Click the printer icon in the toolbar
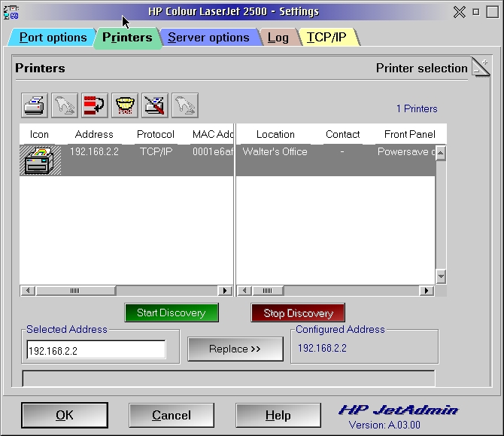The height and width of the screenshot is (436, 504). pyautogui.click(x=35, y=105)
